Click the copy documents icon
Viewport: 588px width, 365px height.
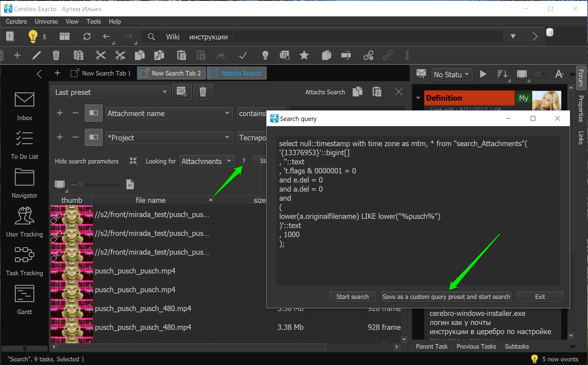(139, 55)
